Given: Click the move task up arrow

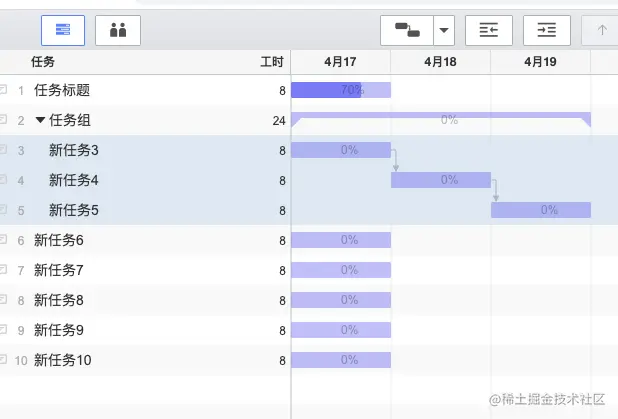Looking at the screenshot, I should (601, 30).
